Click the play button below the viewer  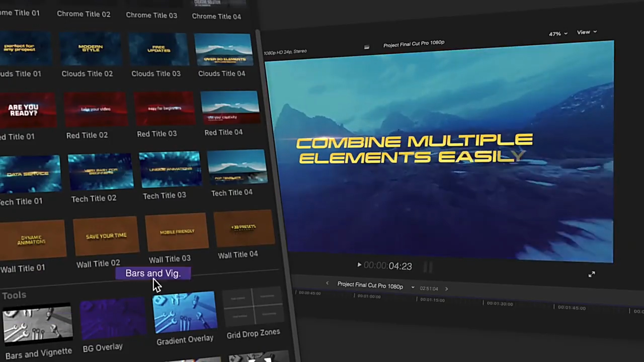(x=359, y=264)
